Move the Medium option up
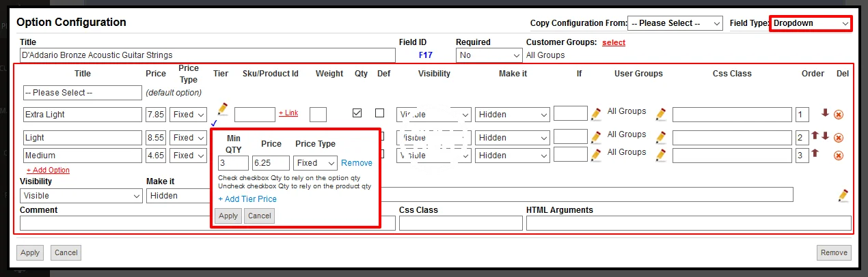This screenshot has width=868, height=277. 815,154
